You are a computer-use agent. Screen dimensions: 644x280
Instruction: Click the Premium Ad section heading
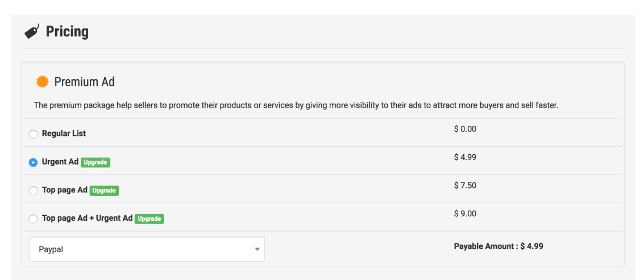pyautogui.click(x=84, y=82)
